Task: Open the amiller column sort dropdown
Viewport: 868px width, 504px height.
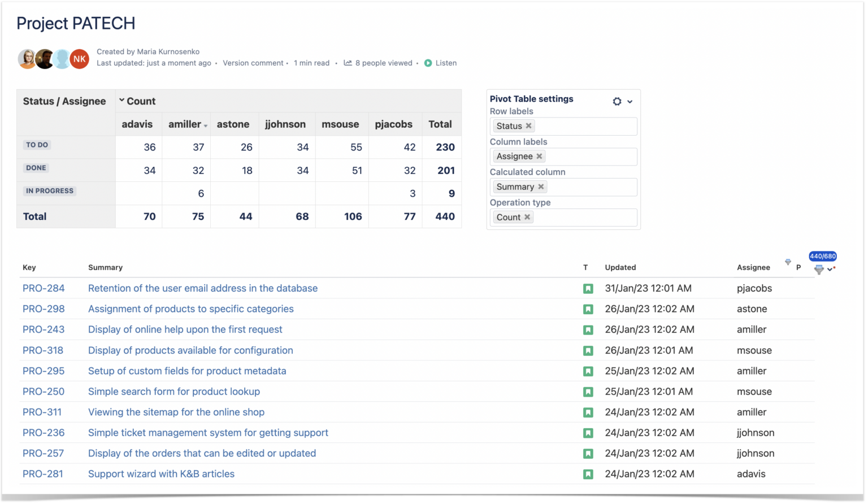Action: click(205, 125)
